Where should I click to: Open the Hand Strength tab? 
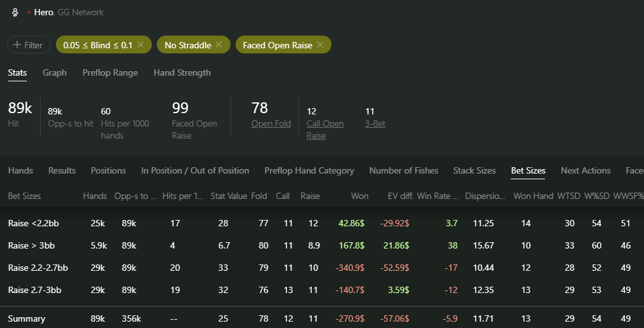182,72
